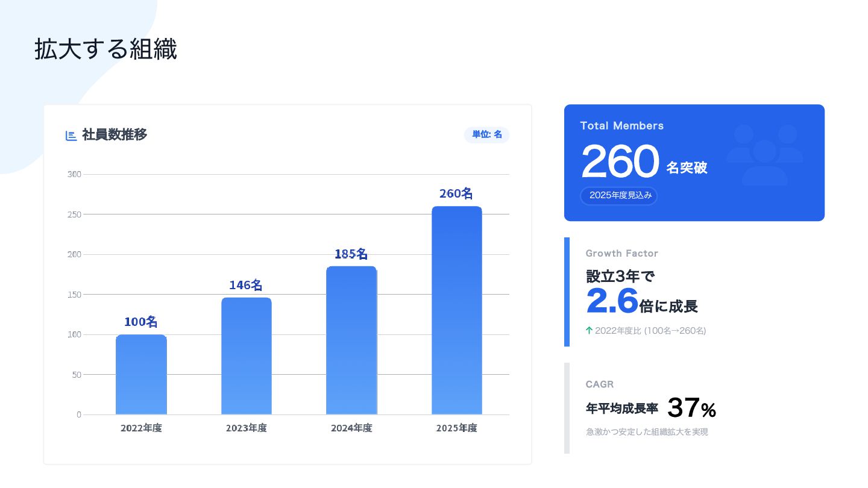This screenshot has height=488, width=868.
Task: Click the 0 y-axis tick label
Action: click(79, 414)
